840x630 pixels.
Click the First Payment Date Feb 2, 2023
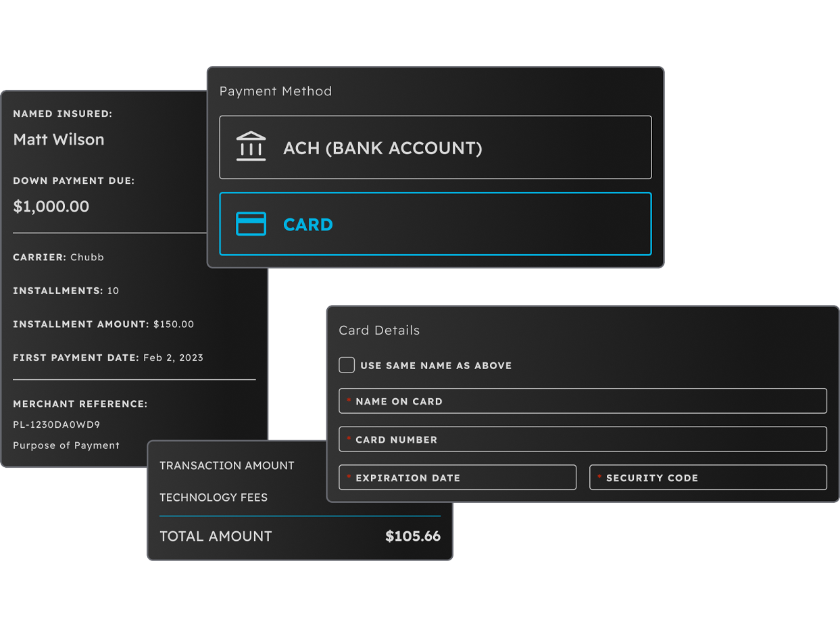tap(108, 358)
